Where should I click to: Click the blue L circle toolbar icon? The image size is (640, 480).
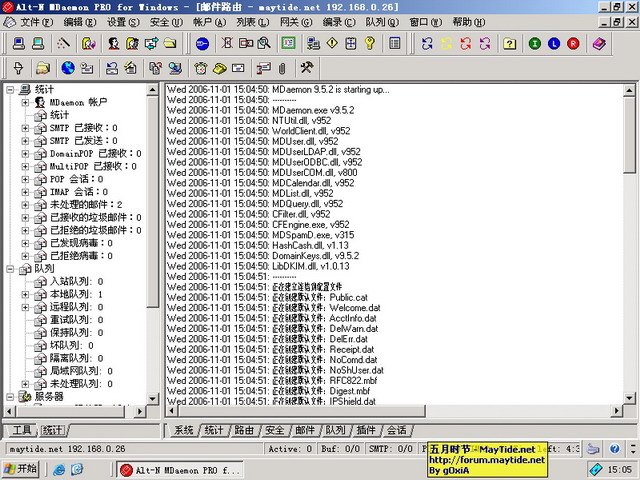coord(554,43)
